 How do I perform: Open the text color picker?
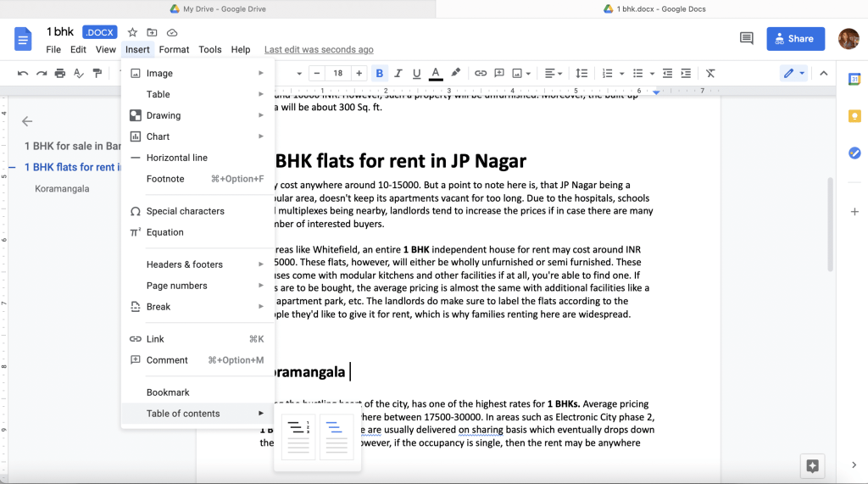click(436, 73)
